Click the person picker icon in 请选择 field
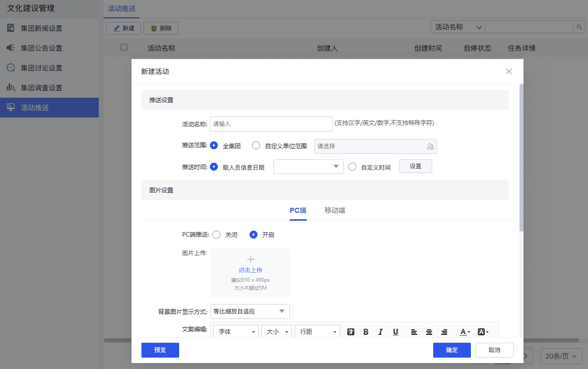This screenshot has width=588, height=369. pyautogui.click(x=430, y=146)
